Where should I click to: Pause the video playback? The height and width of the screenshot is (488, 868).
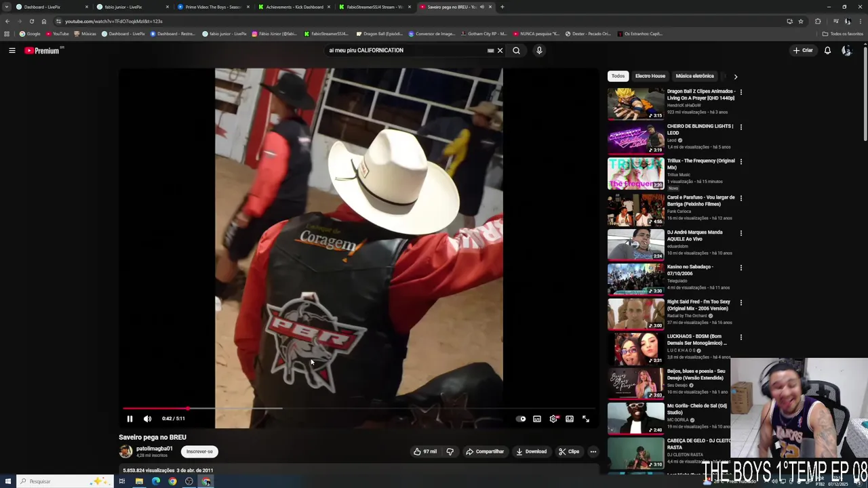pos(130,419)
